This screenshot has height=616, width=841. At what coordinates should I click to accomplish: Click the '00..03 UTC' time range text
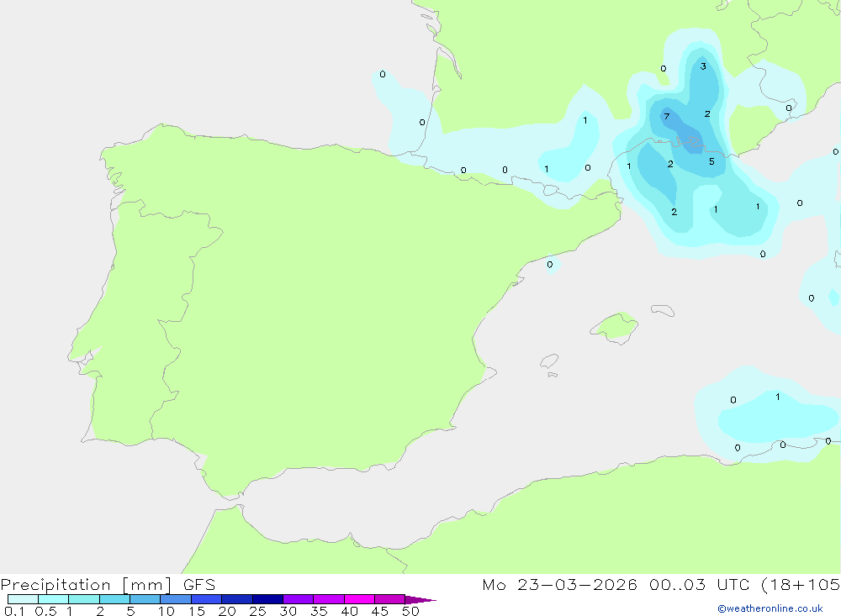click(698, 584)
